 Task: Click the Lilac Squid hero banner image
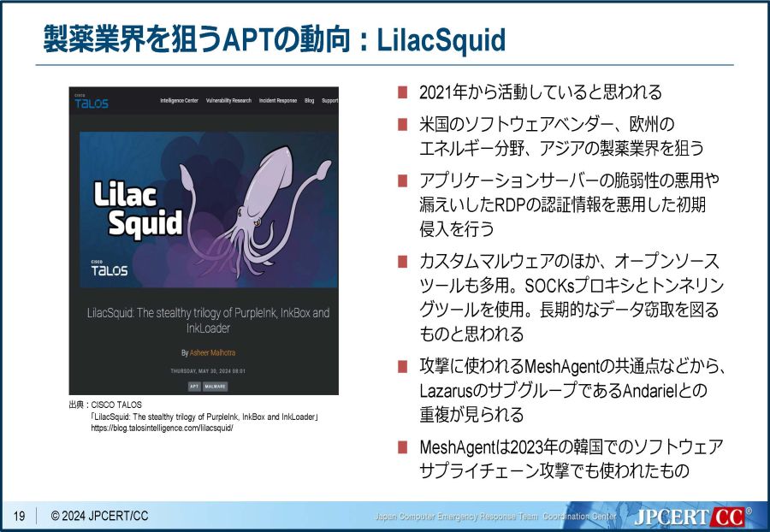click(209, 210)
